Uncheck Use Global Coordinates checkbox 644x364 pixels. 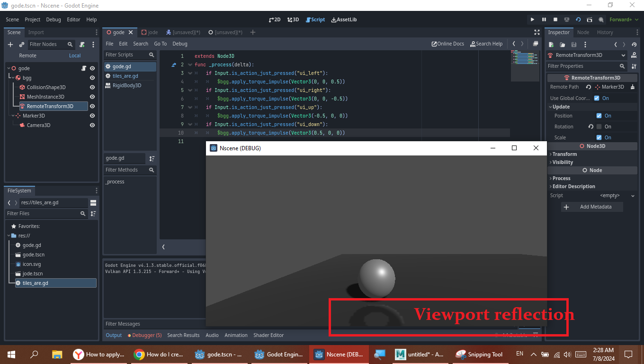pyautogui.click(x=597, y=98)
